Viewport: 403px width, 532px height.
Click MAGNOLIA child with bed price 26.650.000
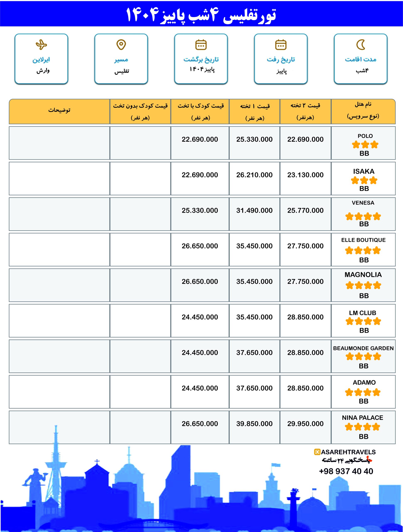tap(200, 281)
